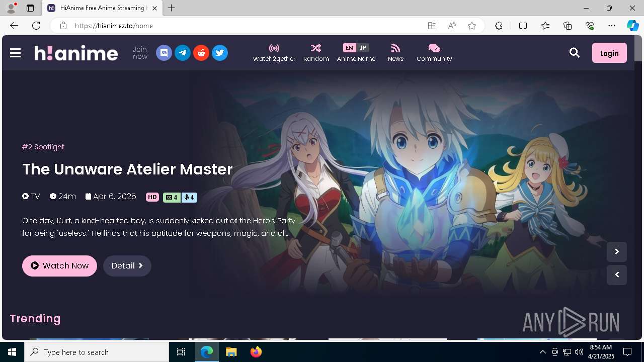The image size is (644, 362).
Task: Switch Anime Name to EN
Action: [x=349, y=48]
